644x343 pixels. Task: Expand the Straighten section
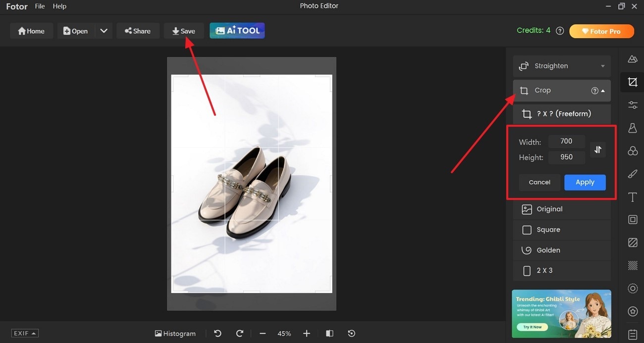pos(562,66)
